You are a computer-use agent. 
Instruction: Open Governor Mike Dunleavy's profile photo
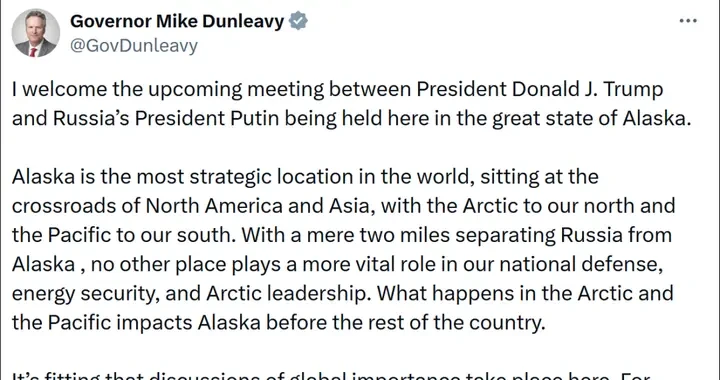click(x=35, y=33)
